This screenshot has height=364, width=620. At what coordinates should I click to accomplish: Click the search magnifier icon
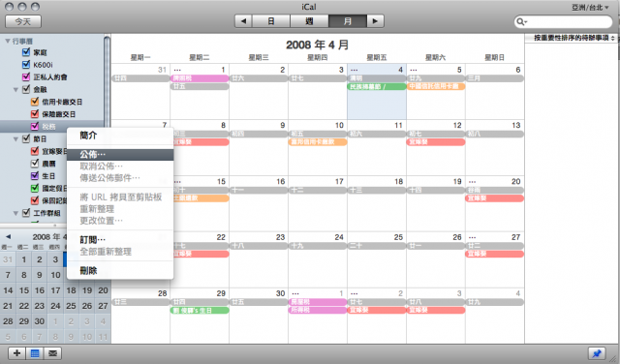[521, 21]
